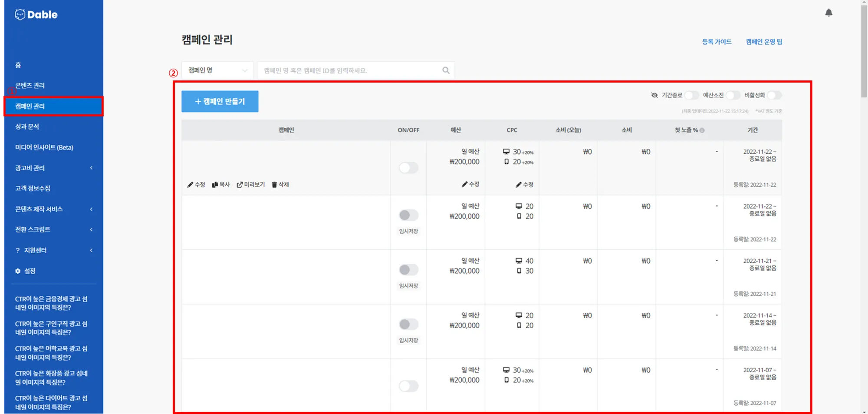Open the 캠페인 명 search type dropdown
Screen dimensions: 868x414
217,70
